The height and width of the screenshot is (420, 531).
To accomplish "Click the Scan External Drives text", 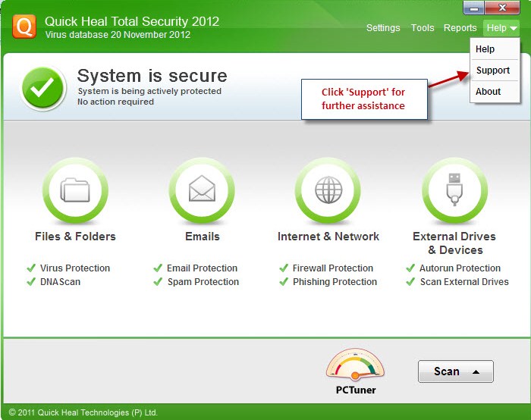I will click(x=464, y=281).
